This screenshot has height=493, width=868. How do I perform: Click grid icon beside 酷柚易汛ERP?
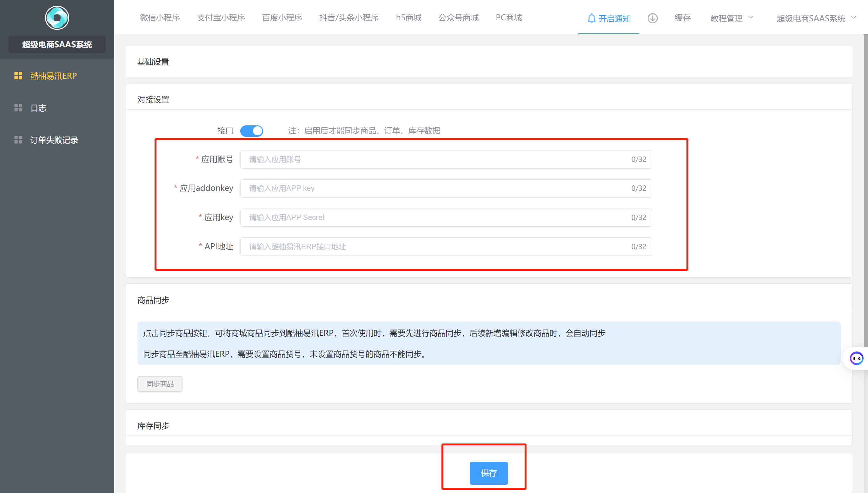[x=18, y=76]
